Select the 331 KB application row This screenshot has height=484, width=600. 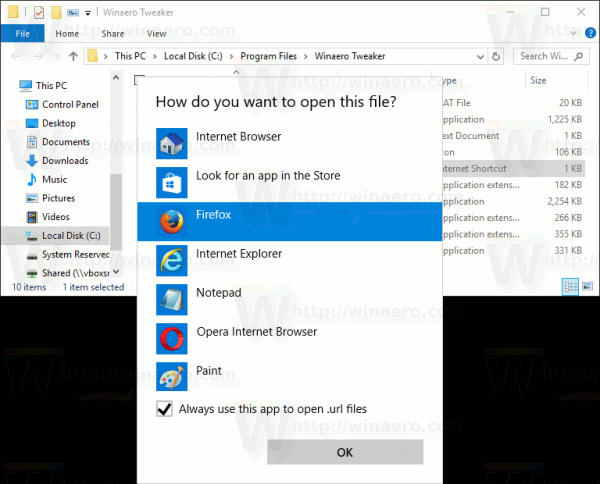pyautogui.click(x=514, y=251)
